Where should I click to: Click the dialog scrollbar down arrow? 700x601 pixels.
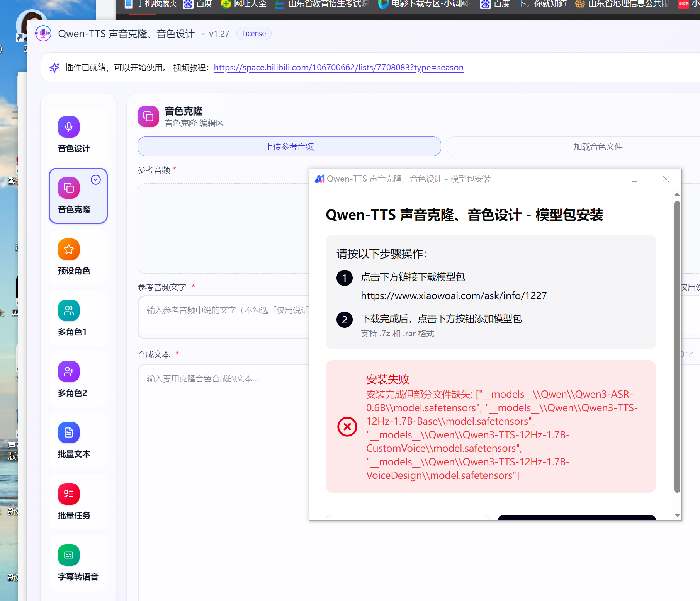pyautogui.click(x=677, y=515)
